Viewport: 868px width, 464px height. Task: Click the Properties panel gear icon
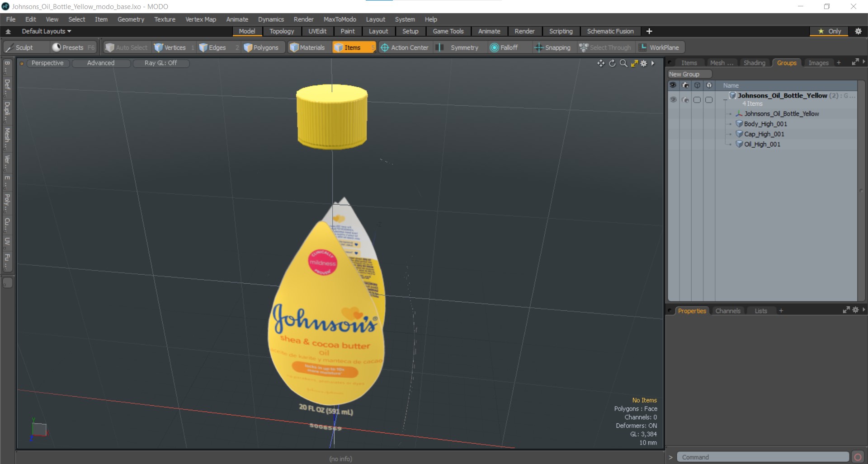[x=855, y=310]
